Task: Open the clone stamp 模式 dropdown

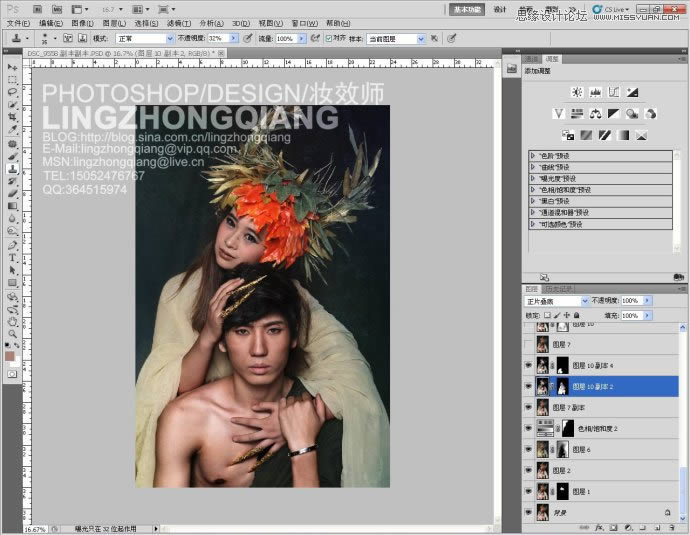Action: 145,39
